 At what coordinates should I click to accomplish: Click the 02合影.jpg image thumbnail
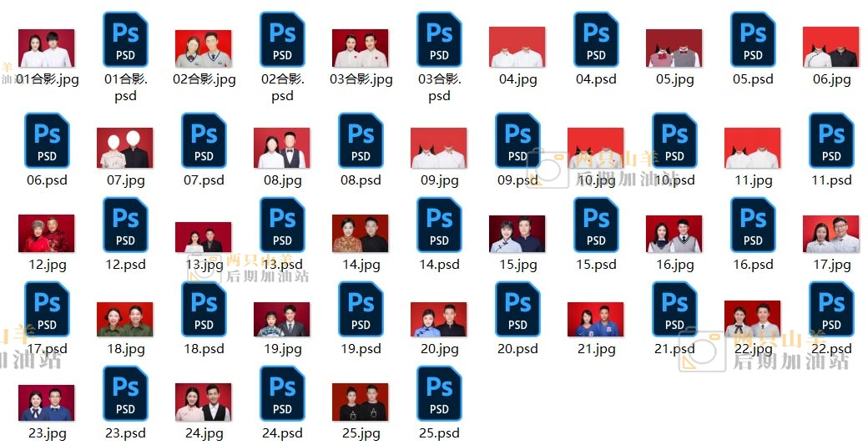[204, 48]
